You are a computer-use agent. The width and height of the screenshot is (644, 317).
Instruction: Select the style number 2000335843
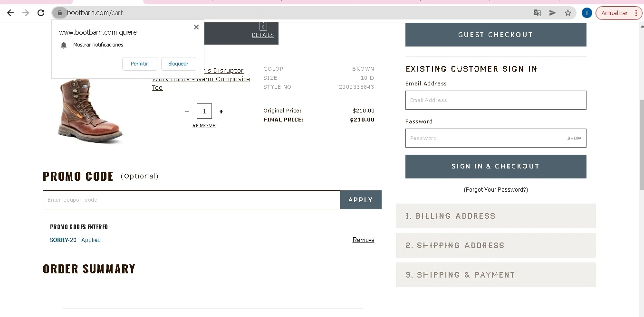pyautogui.click(x=356, y=87)
